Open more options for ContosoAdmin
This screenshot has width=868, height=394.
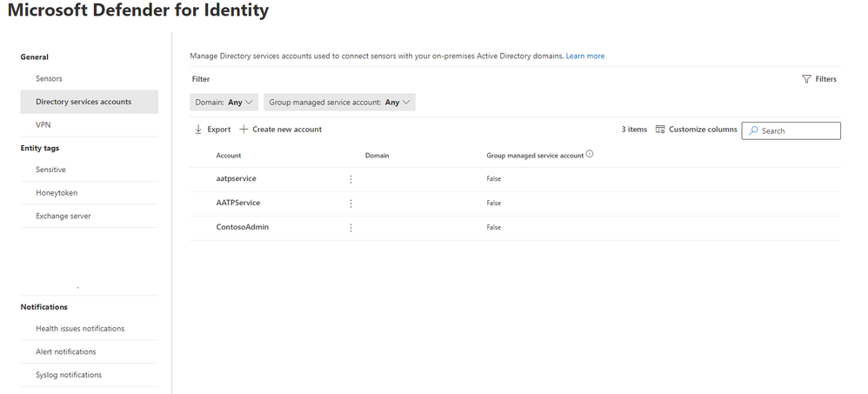coord(351,228)
